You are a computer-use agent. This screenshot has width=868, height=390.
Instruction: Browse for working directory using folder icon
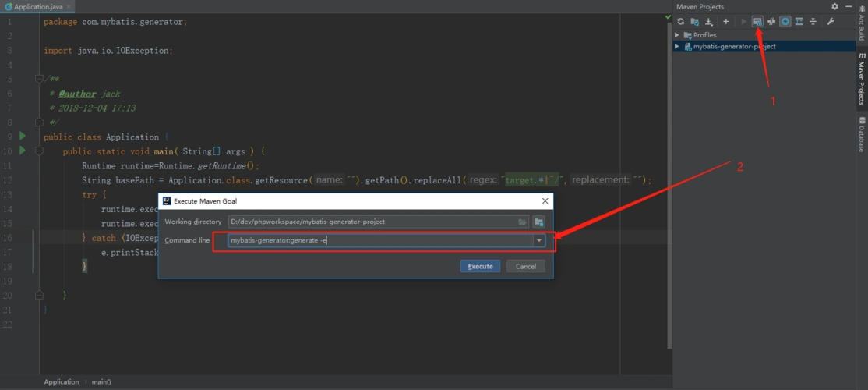pos(523,222)
